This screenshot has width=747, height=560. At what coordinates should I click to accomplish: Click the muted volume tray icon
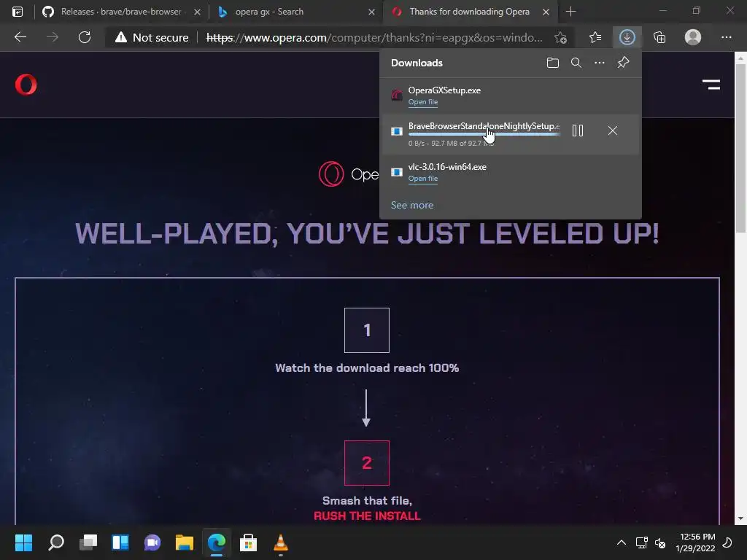[x=660, y=542]
